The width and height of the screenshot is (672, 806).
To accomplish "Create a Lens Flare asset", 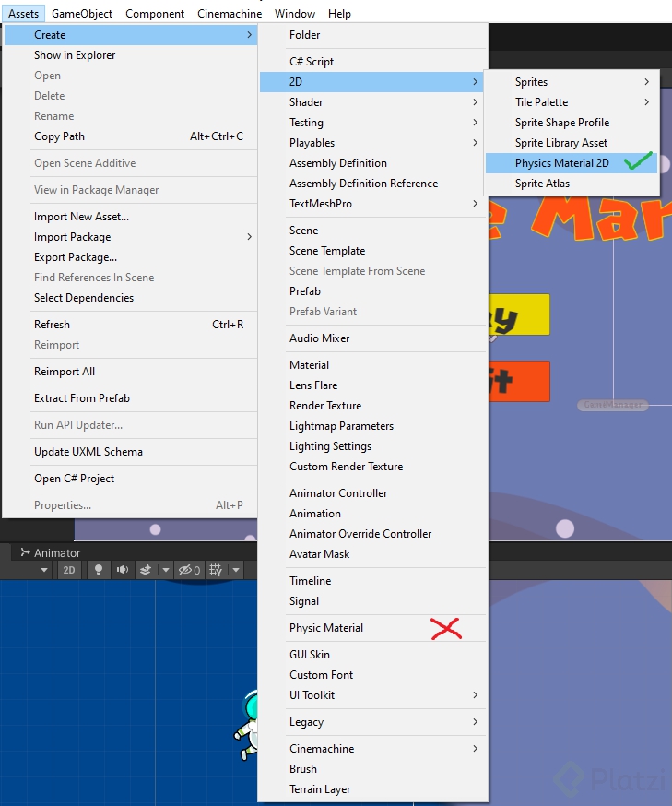I will click(373, 385).
